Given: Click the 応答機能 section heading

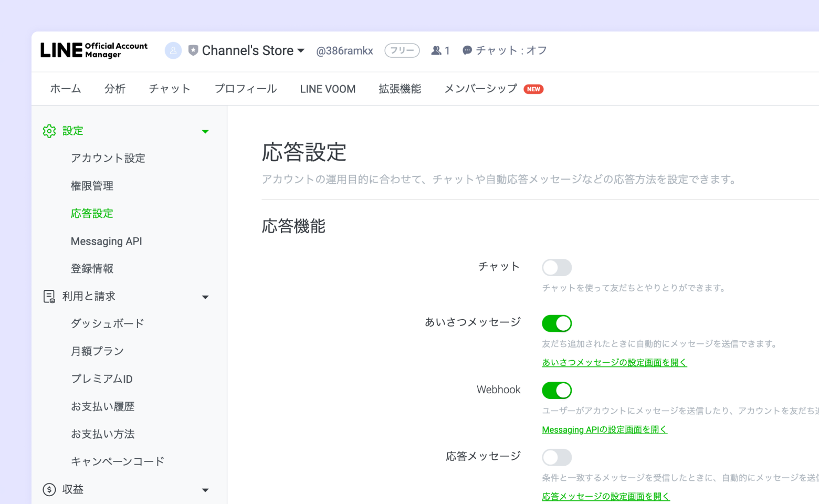Looking at the screenshot, I should 294,226.
